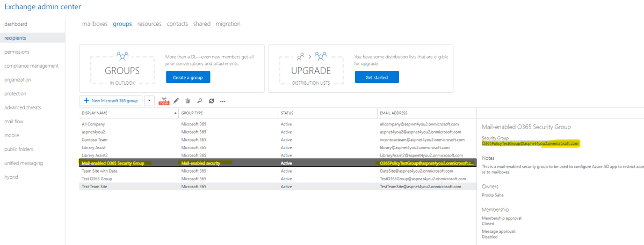
Task: Click New Microsoft 365 group button
Action: point(111,100)
